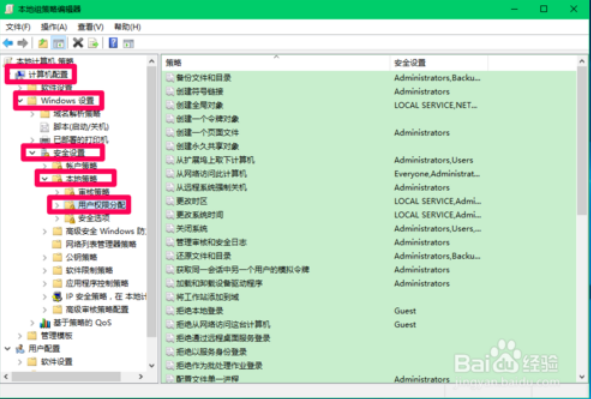This screenshot has height=399, width=591.
Task: Click the Delete (X) toolbar icon
Action: (78, 43)
